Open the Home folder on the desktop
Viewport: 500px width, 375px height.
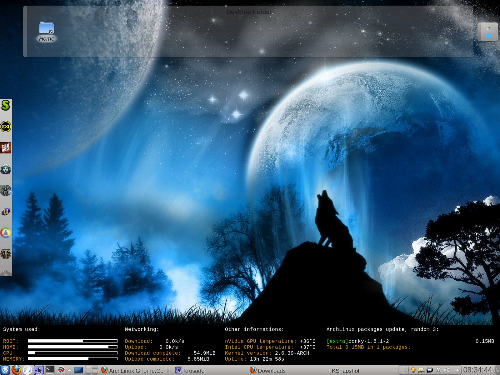pyautogui.click(x=46, y=32)
